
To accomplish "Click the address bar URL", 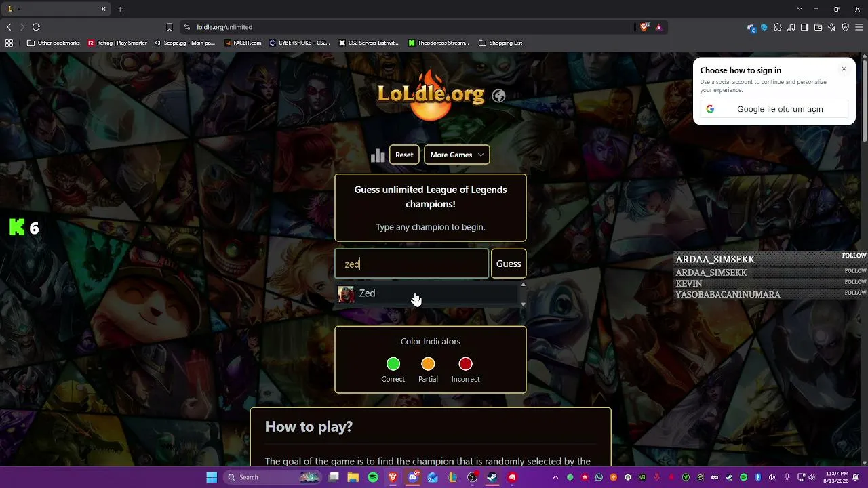I will click(224, 27).
